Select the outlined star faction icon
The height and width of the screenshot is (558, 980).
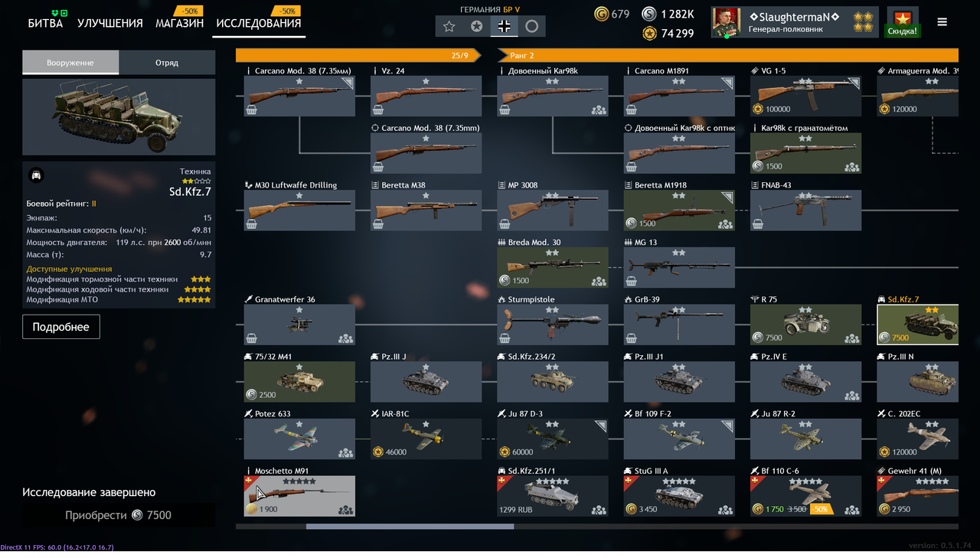[x=449, y=26]
